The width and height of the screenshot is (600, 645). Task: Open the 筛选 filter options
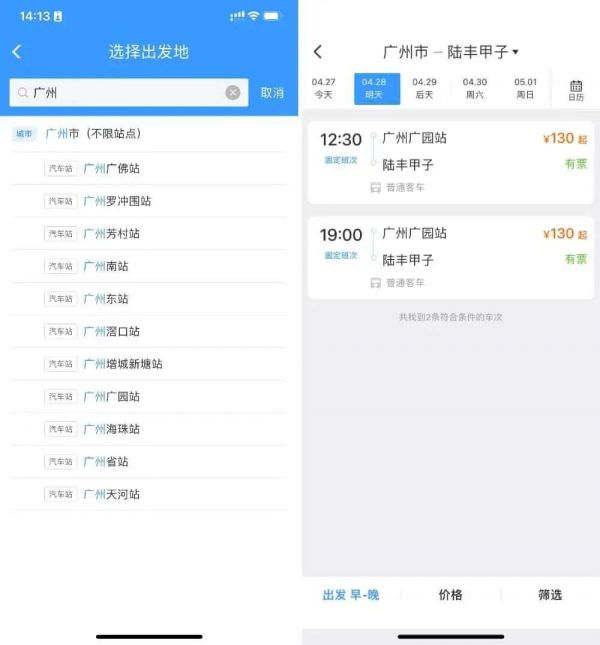550,595
